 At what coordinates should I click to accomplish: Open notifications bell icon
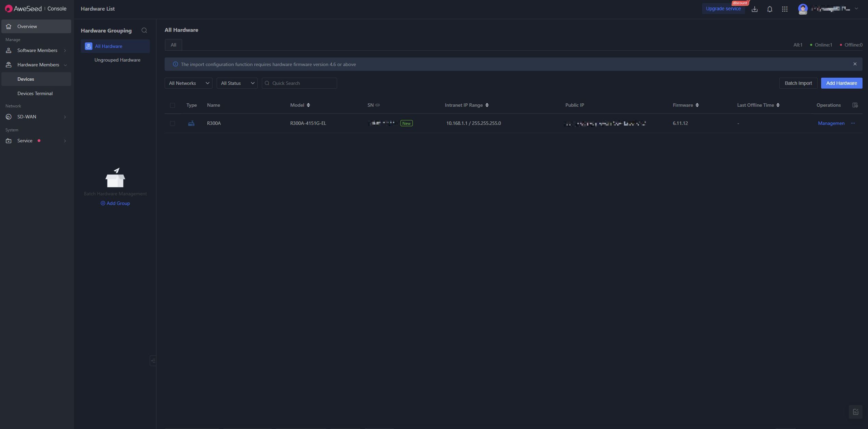tap(770, 9)
